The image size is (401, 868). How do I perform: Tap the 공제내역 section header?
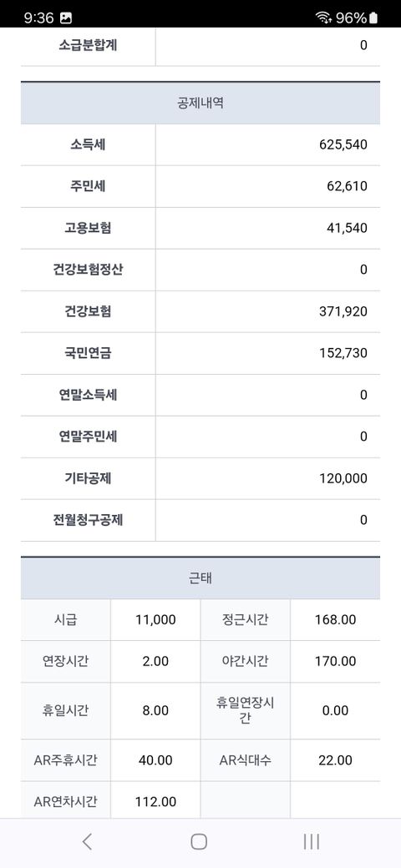(x=200, y=103)
